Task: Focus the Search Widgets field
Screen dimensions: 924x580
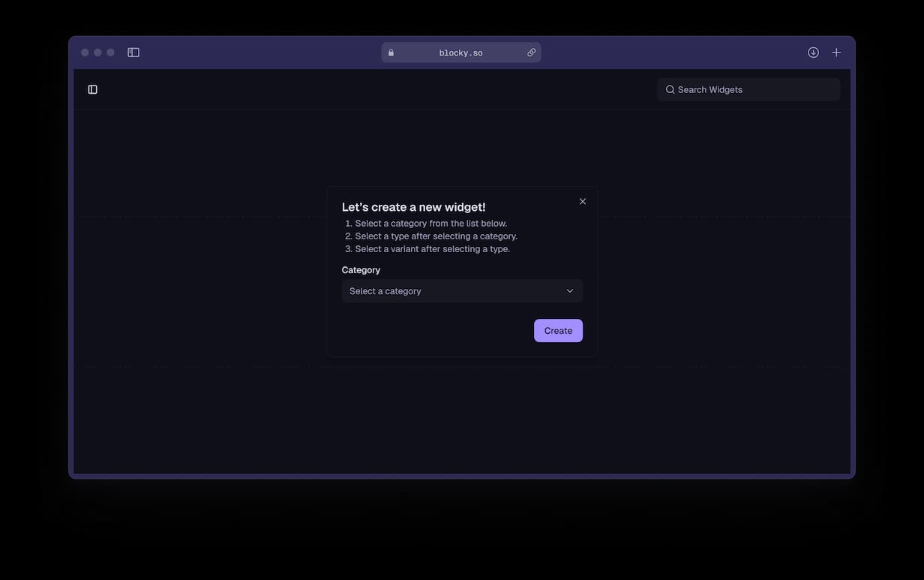Action: [748, 89]
